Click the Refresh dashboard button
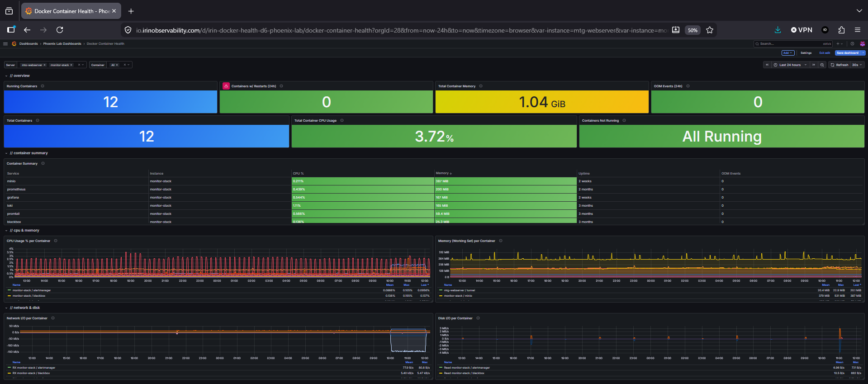This screenshot has width=868, height=384. pos(840,65)
